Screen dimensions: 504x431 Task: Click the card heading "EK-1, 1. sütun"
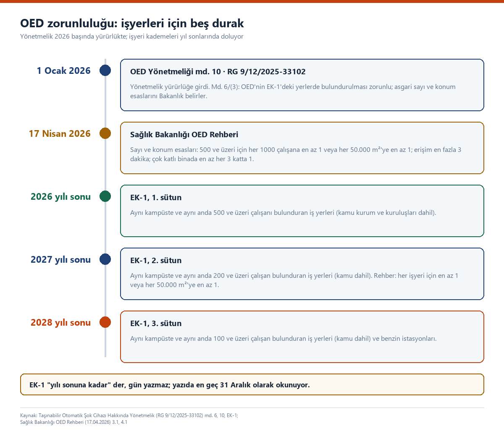156,198
